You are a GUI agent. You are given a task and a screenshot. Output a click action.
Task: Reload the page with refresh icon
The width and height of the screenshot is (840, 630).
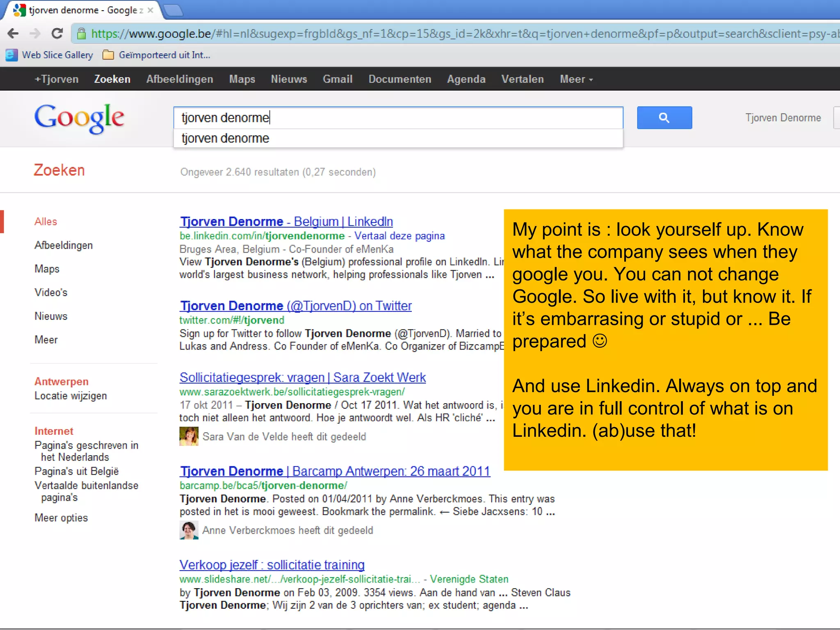point(57,33)
